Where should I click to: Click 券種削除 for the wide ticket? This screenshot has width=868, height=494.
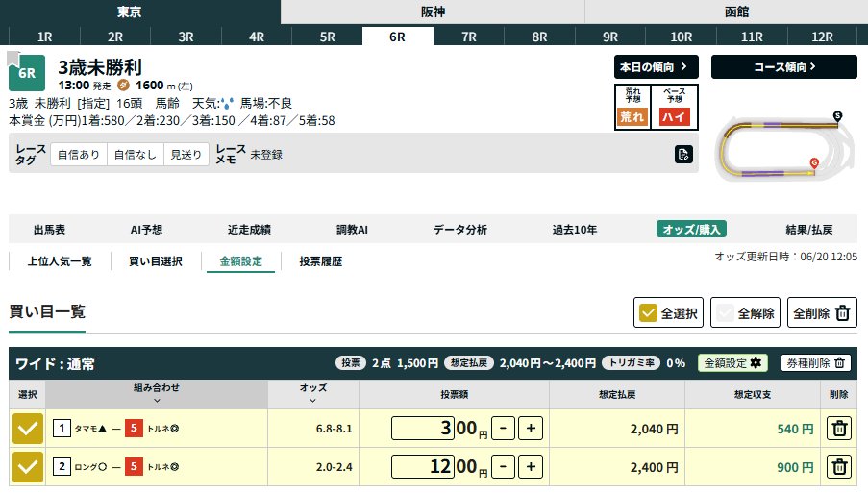[x=815, y=363]
